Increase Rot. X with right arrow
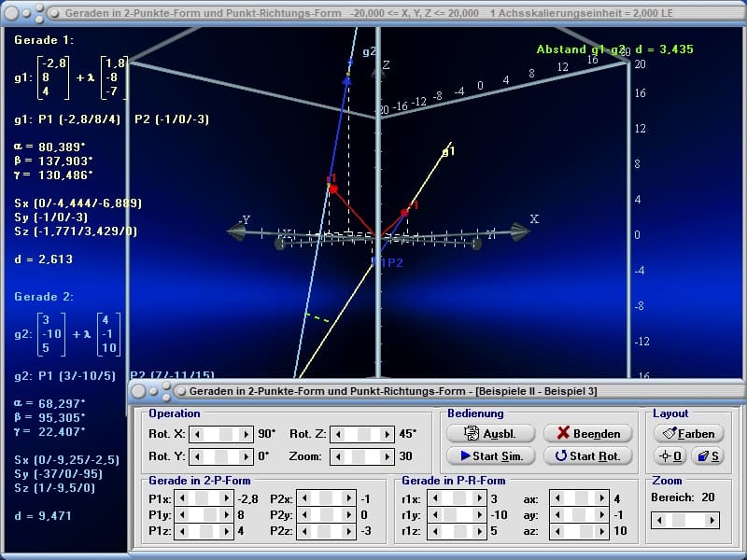The image size is (747, 560). pos(247,434)
